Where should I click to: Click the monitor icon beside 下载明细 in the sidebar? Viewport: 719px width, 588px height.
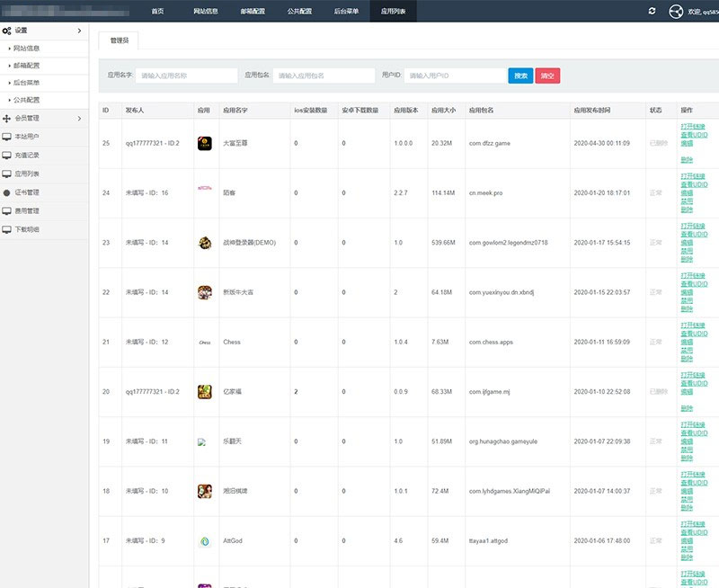(x=7, y=229)
